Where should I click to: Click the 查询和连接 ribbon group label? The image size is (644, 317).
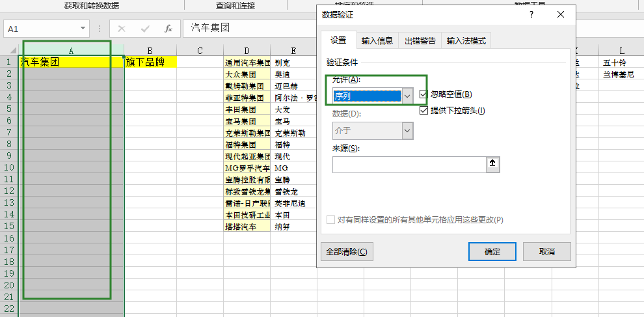(x=235, y=5)
